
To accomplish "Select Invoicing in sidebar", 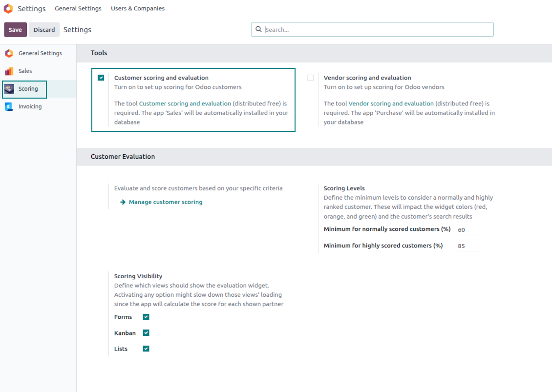I will pyautogui.click(x=38, y=106).
